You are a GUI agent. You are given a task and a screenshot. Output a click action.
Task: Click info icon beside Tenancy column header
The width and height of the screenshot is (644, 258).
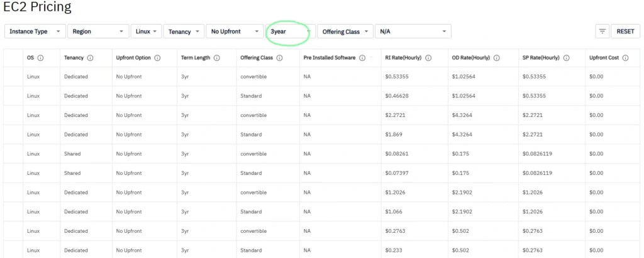coord(91,58)
